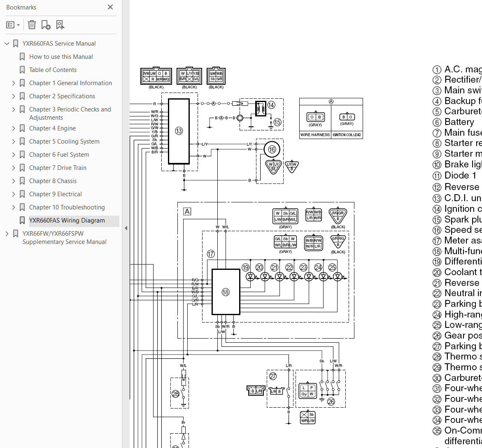Screen dimensions: 482x448
Task: Open the How to use this Manual bookmark
Action: 61,57
